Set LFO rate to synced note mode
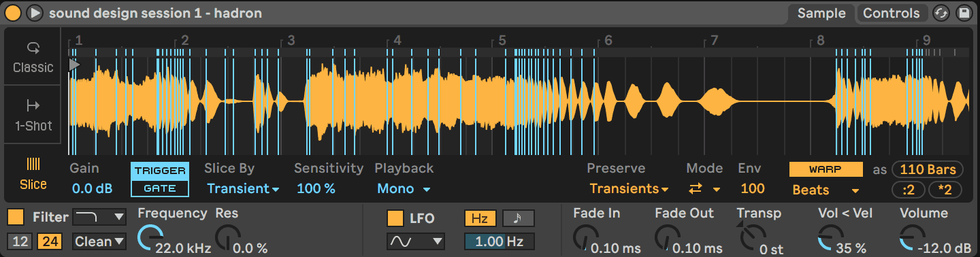Screen dimensions: 980x257 pos(519,218)
